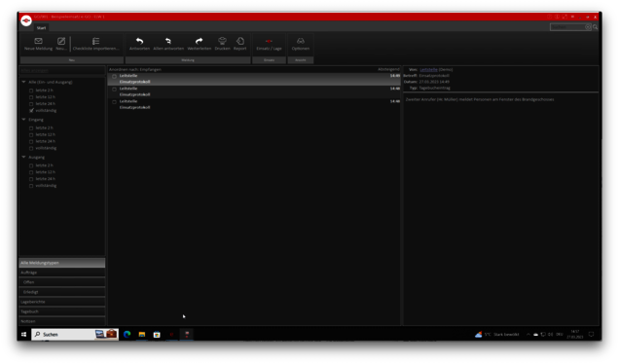Toggle 'letzte 2 h' under Alle (Ein- und Ausgang)
The height and width of the screenshot is (364, 619).
31,91
